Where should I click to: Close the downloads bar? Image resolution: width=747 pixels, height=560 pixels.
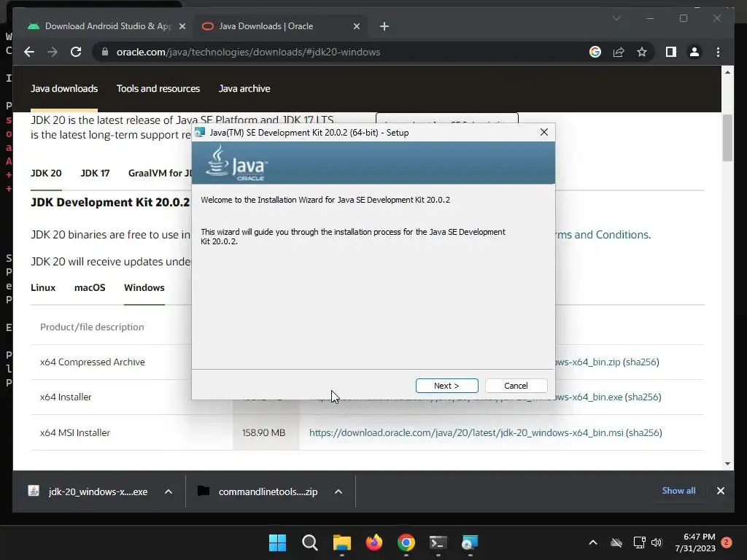tap(720, 491)
